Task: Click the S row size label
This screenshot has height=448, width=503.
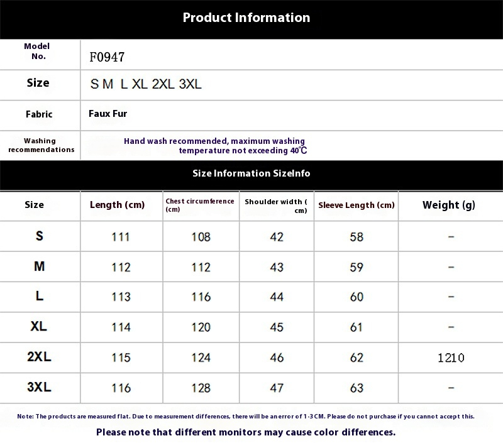Action: click(x=40, y=236)
